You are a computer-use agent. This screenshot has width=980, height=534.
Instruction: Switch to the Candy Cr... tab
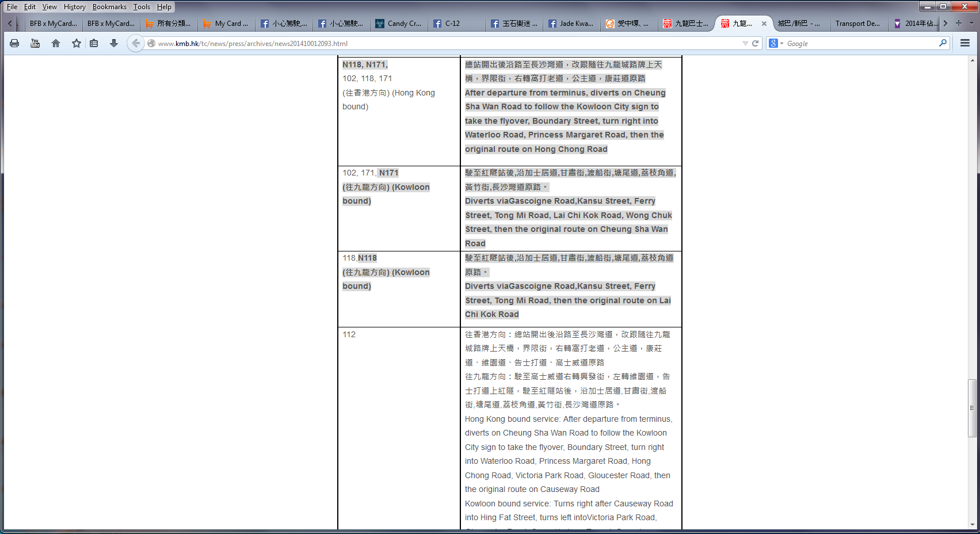pyautogui.click(x=398, y=24)
